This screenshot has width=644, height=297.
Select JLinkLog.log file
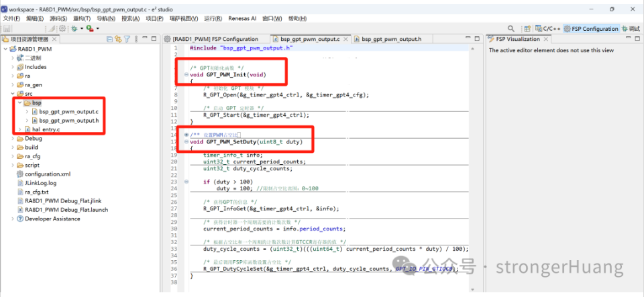coord(37,183)
